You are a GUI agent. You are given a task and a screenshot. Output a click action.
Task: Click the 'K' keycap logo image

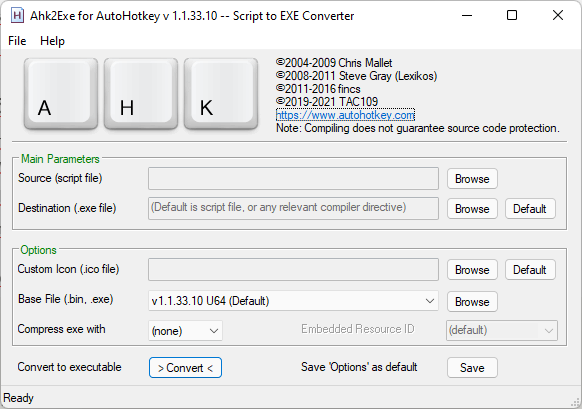pos(221,94)
